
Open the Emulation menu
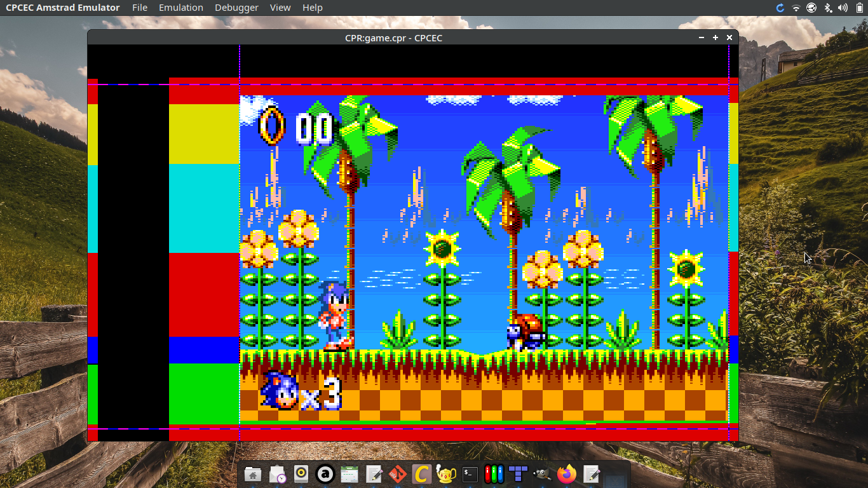tap(181, 8)
